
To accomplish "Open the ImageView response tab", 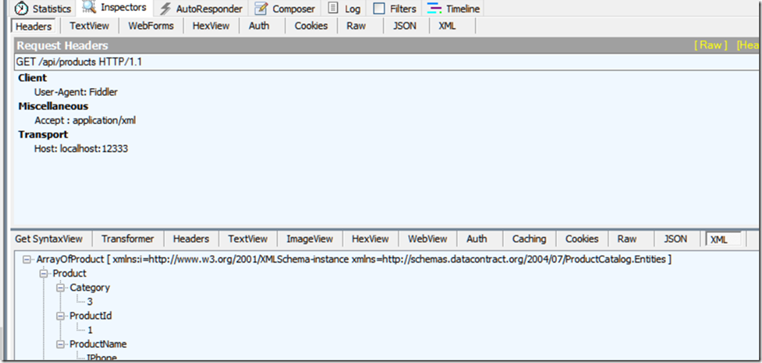I will (310, 239).
